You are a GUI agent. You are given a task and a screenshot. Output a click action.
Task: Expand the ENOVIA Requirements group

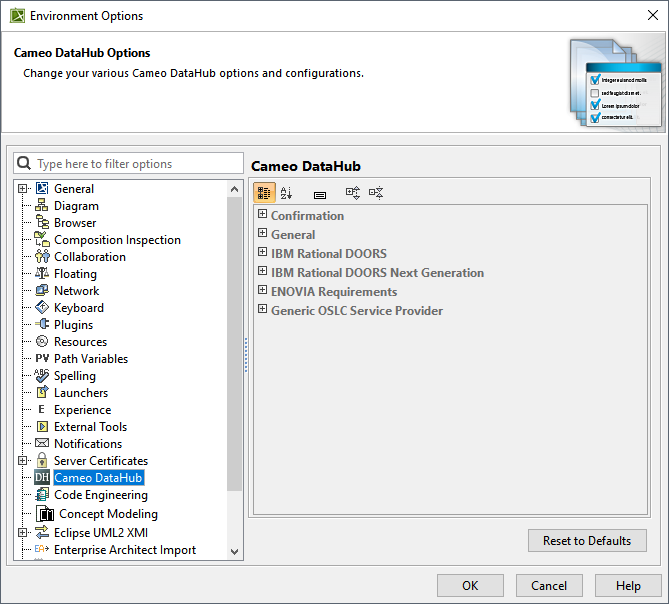coord(262,290)
